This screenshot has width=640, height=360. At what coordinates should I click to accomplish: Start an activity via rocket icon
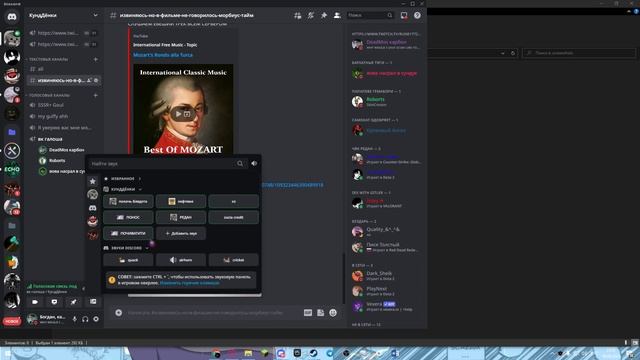[73, 302]
